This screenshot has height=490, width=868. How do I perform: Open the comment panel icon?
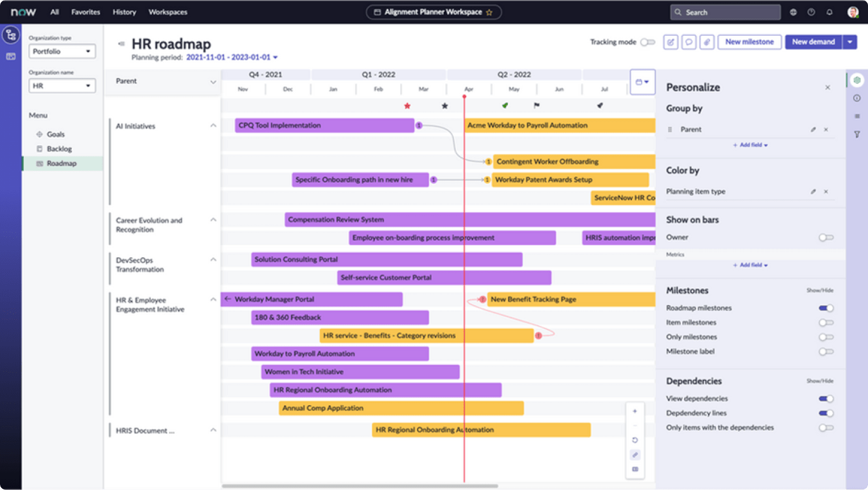pyautogui.click(x=689, y=42)
